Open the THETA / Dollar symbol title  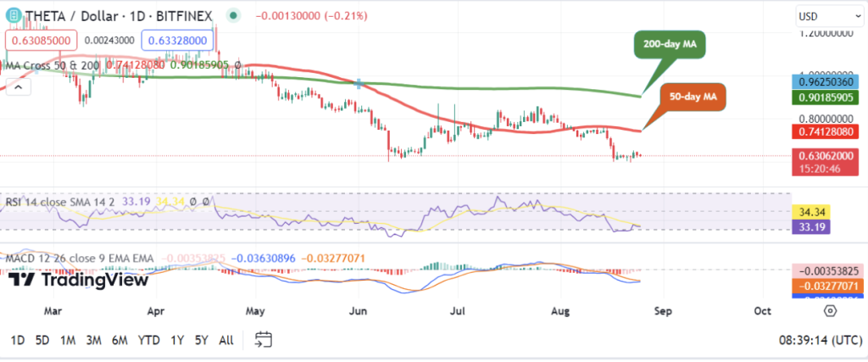[118, 15]
